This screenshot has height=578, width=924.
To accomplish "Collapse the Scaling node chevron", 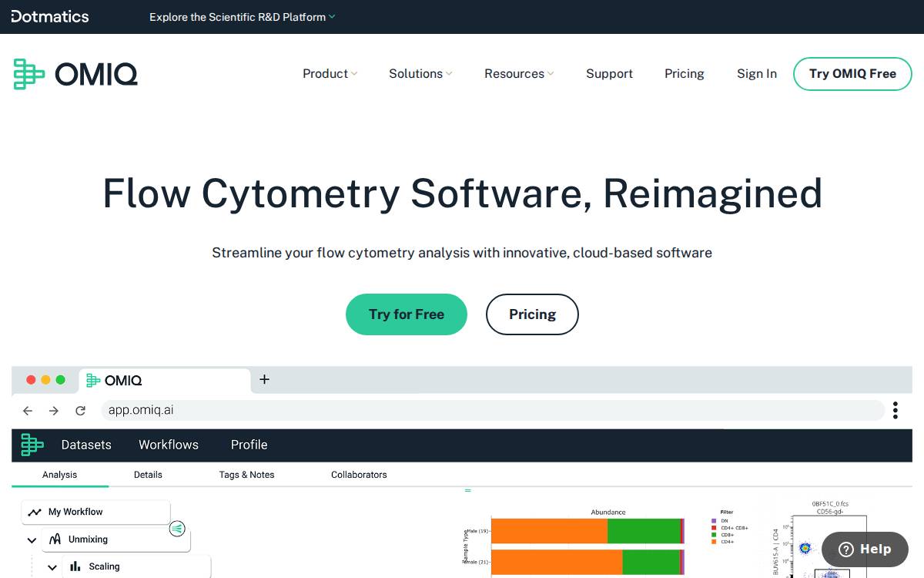I will [x=52, y=567].
